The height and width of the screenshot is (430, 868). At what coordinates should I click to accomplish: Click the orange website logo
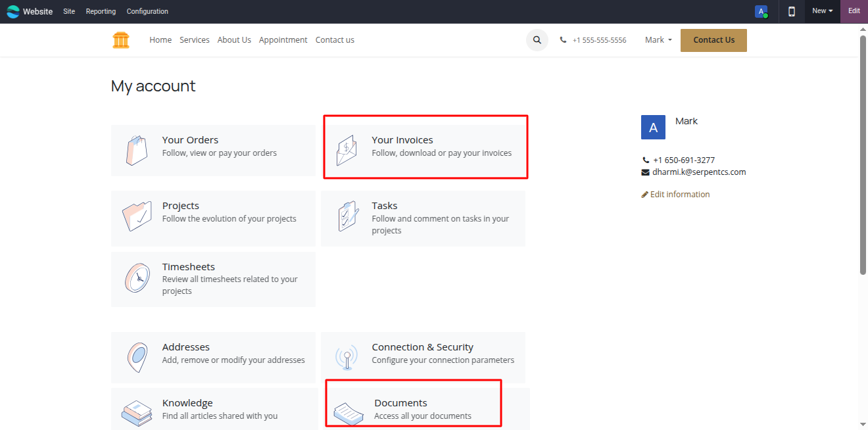pyautogui.click(x=121, y=40)
